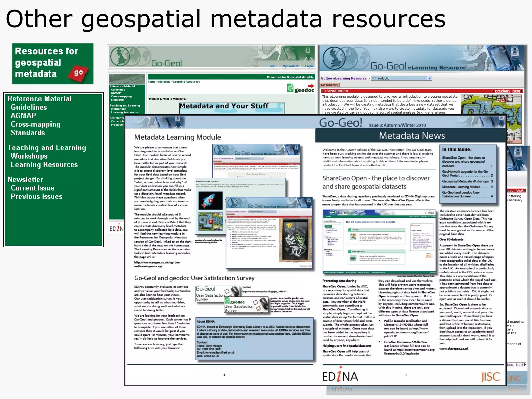Click Metadata breadcrumb link
532x399 pixels.
164,82
